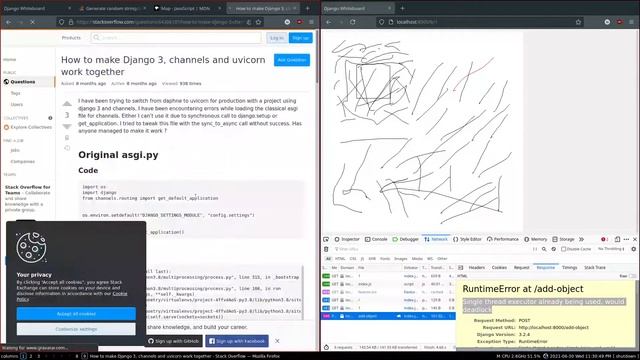This screenshot has height=360, width=640.
Task: Filter network requests by XHR
Action: [372, 259]
